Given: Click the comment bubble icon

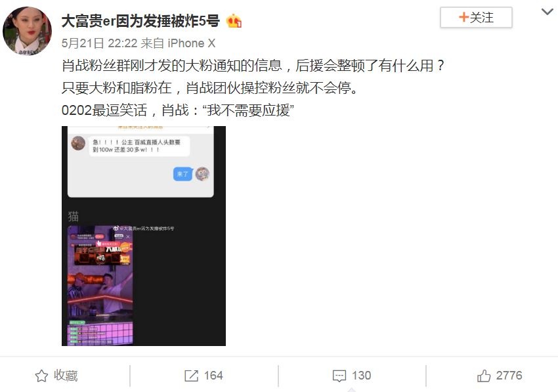Looking at the screenshot, I should (x=339, y=376).
